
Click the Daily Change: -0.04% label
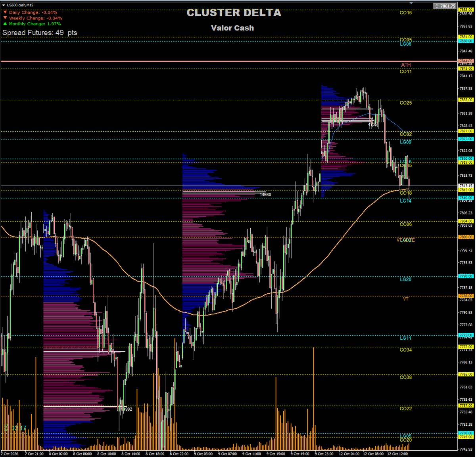coord(33,12)
